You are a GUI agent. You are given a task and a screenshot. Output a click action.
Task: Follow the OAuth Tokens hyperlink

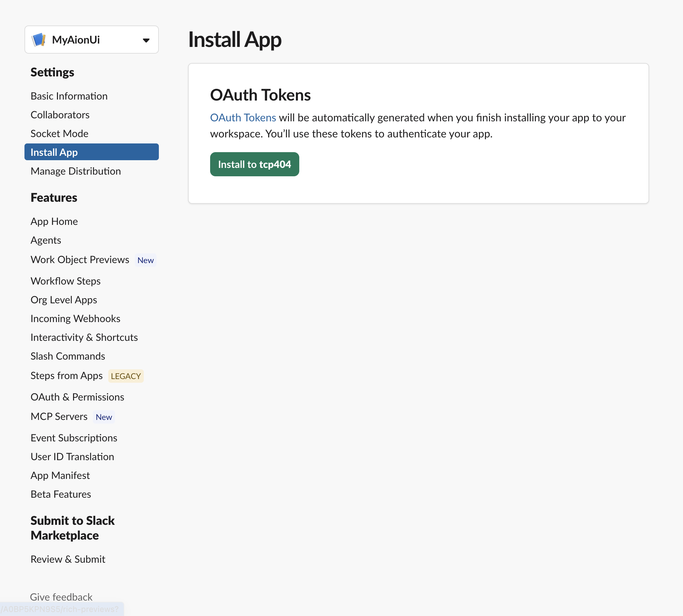click(243, 117)
